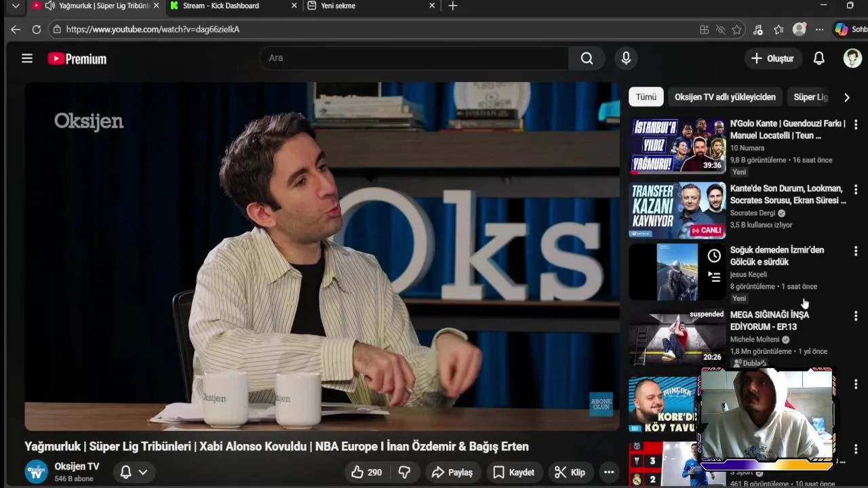
Task: Go back with browser back arrow
Action: tap(16, 29)
